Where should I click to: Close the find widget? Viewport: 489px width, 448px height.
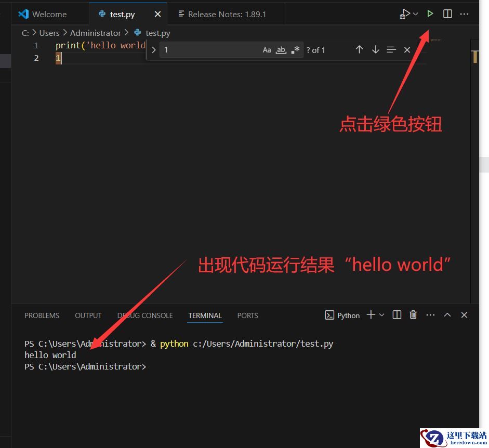point(407,49)
